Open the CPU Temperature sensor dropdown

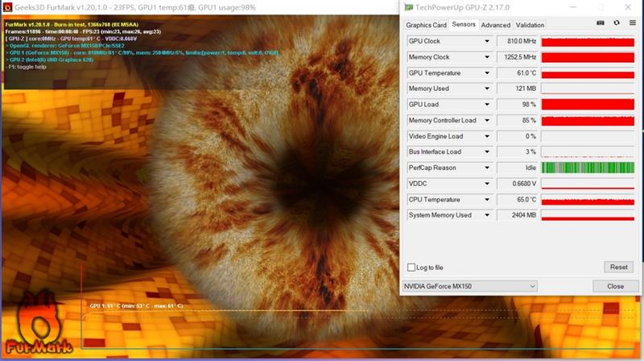(486, 199)
